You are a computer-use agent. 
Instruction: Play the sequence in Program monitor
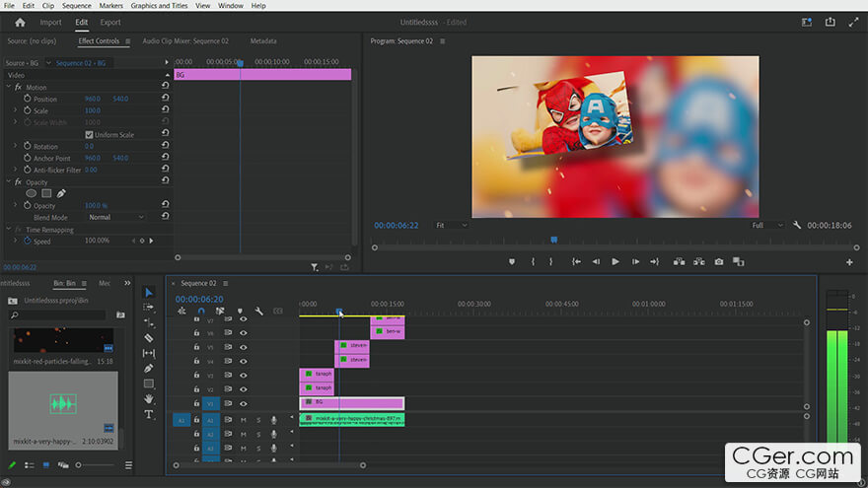615,261
